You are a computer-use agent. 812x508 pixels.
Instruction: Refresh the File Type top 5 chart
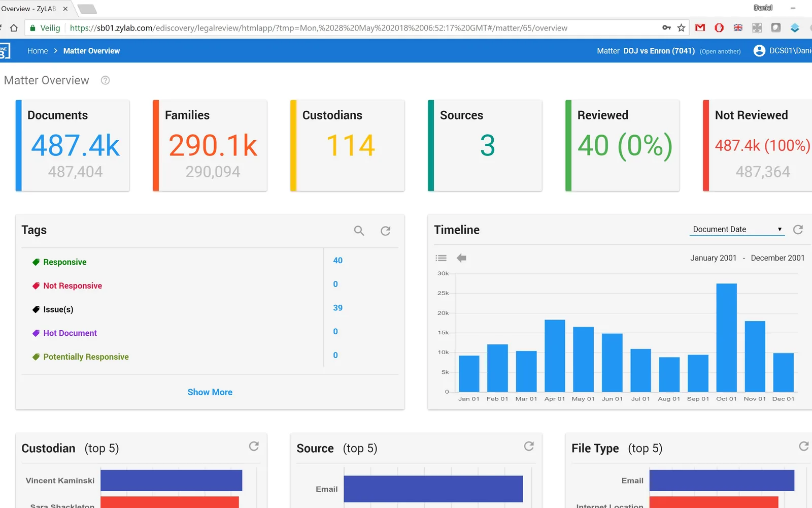804,446
